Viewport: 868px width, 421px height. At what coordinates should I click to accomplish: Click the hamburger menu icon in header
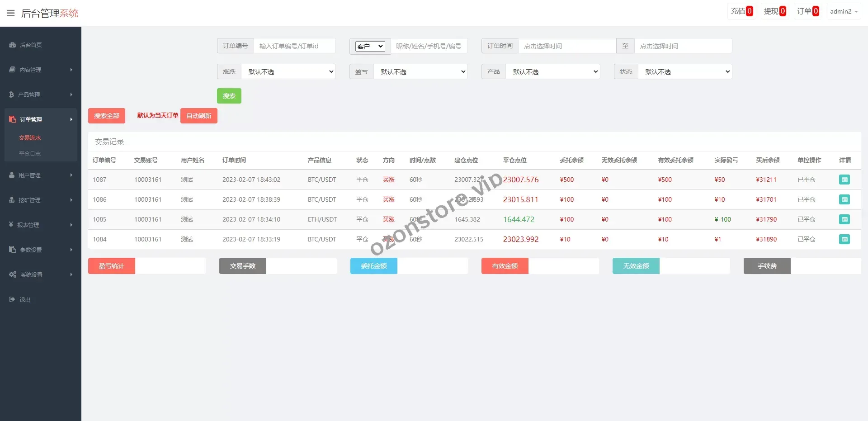tap(11, 13)
